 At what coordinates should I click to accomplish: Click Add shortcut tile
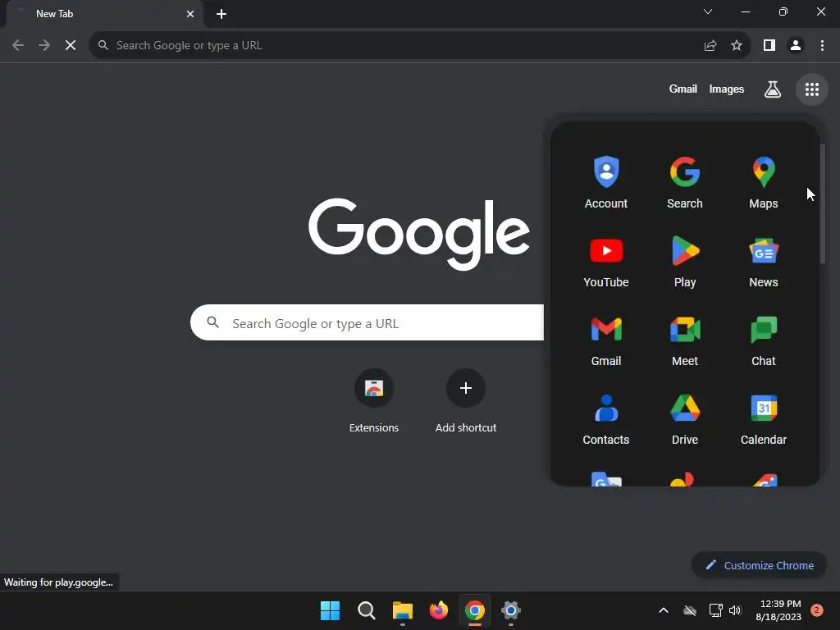click(x=466, y=400)
